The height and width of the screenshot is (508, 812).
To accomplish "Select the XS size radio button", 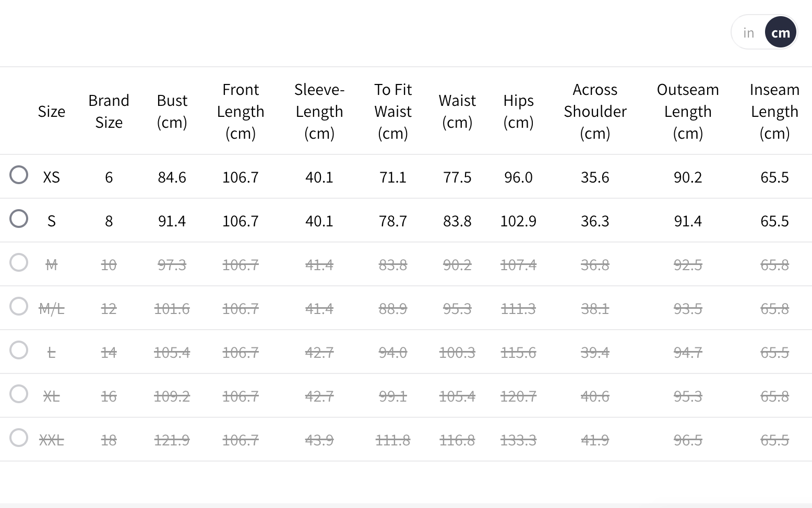I will point(19,175).
